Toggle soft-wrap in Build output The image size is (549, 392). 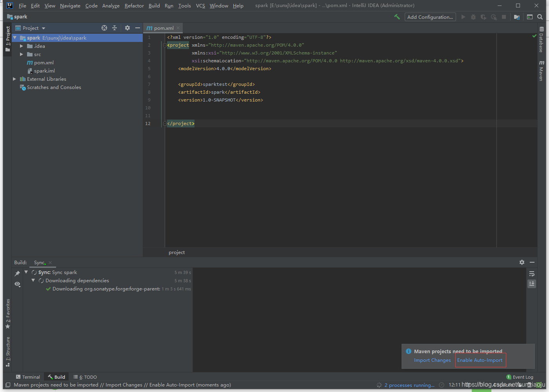[x=532, y=274]
